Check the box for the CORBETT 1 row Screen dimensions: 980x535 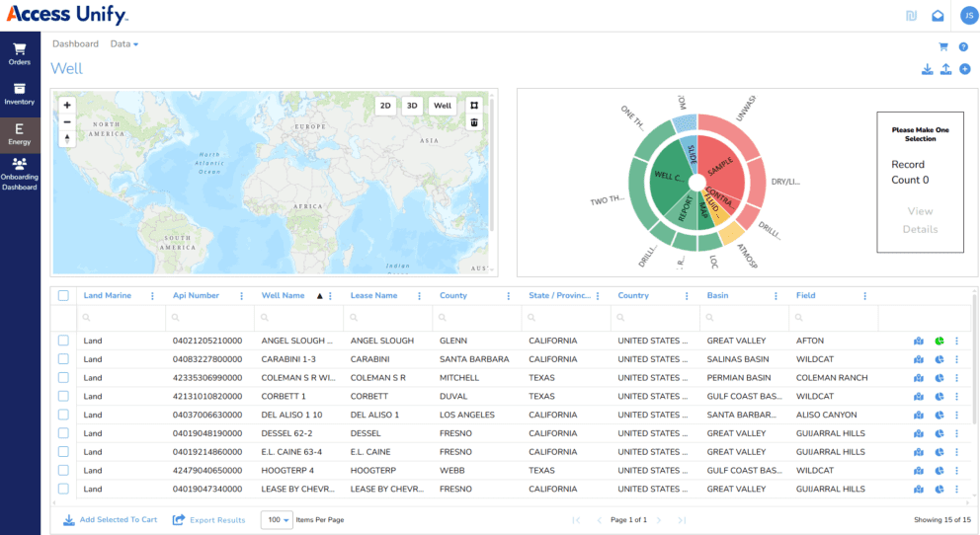coord(63,396)
